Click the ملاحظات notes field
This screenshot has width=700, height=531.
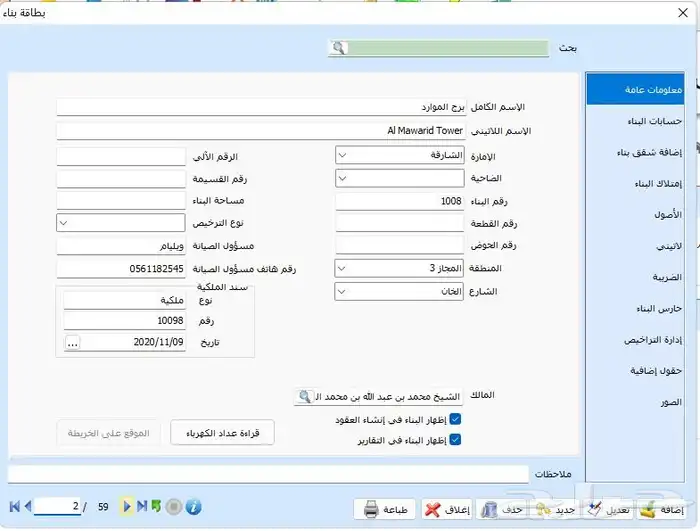[x=268, y=474]
